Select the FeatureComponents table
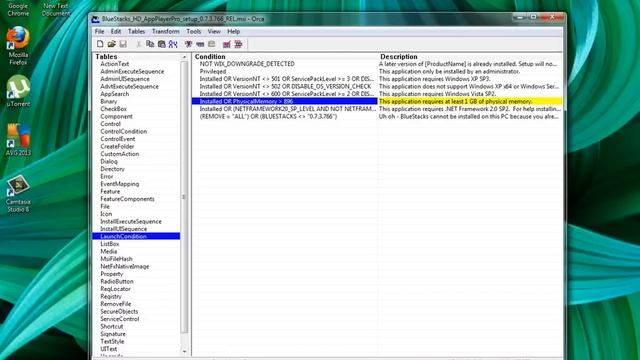This screenshot has width=640, height=360. (127, 199)
